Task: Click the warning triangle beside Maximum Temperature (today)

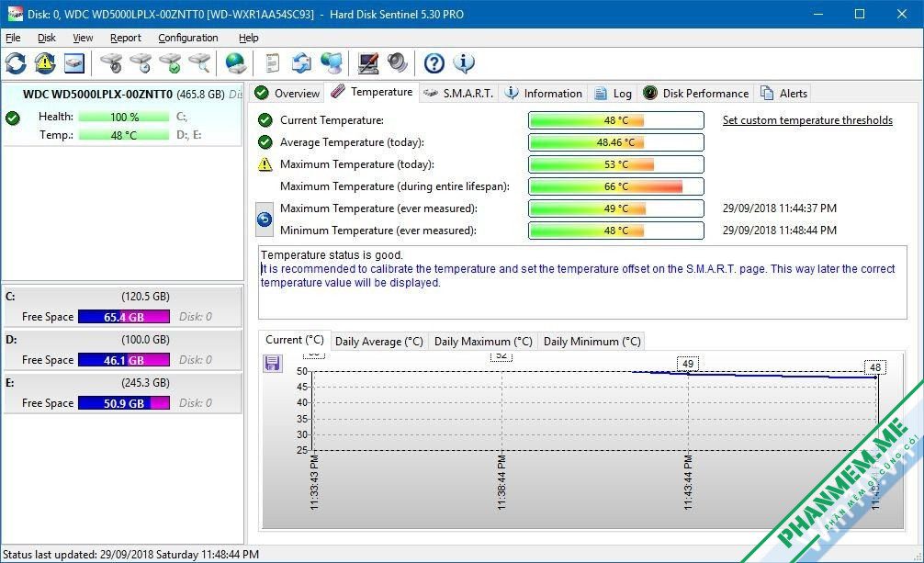Action: pos(265,163)
